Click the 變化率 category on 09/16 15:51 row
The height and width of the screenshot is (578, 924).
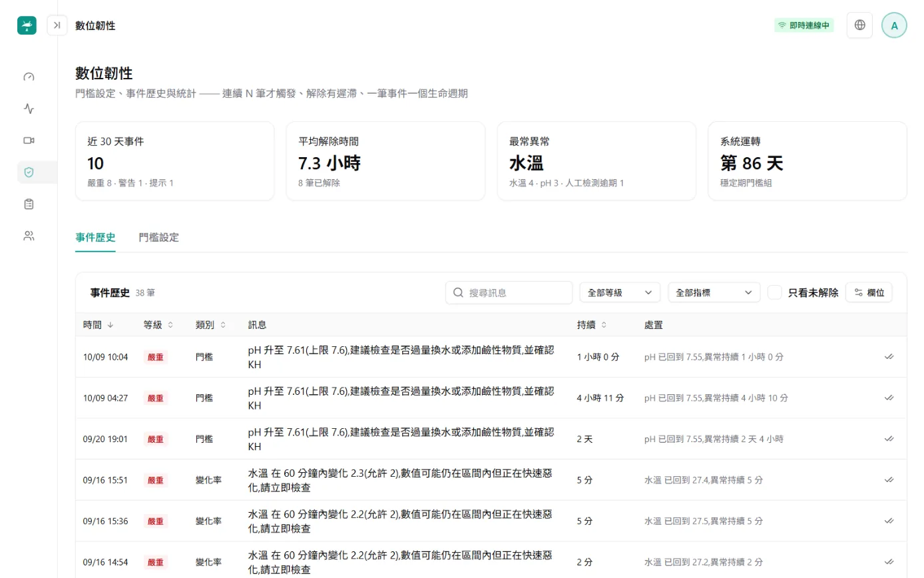[x=209, y=480]
